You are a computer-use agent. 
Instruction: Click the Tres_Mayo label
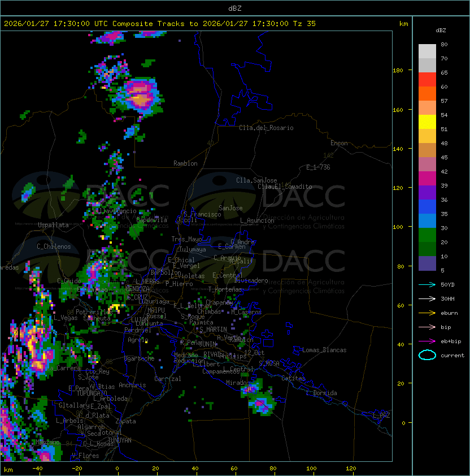pos(186,239)
